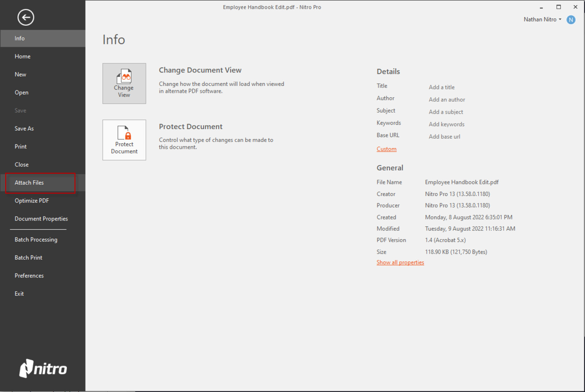Click Show all properties
This screenshot has width=585, height=392.
pyautogui.click(x=400, y=262)
